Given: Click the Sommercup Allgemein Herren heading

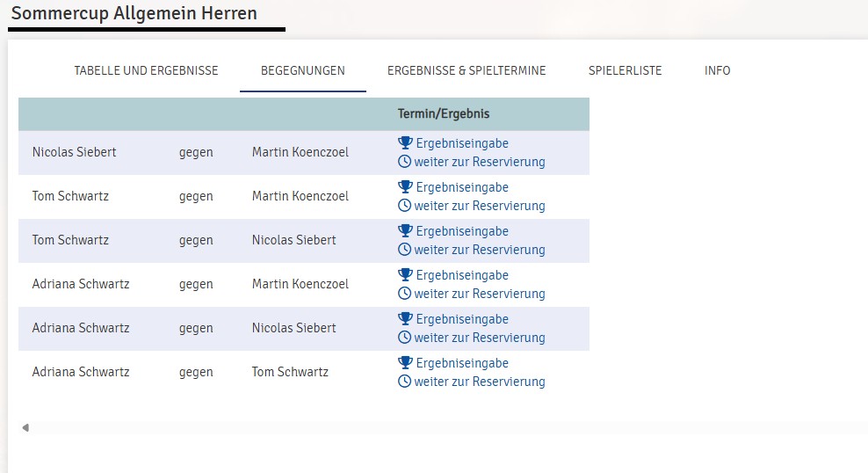Looking at the screenshot, I should pos(134,13).
